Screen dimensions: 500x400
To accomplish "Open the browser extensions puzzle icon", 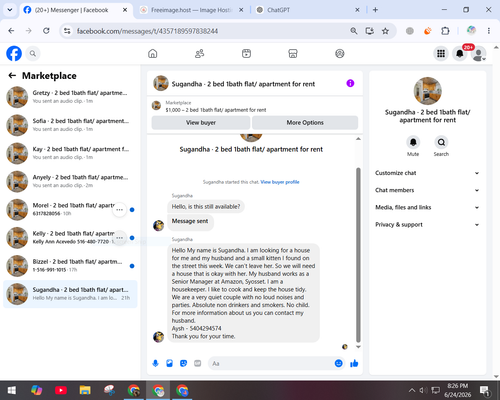I will 445,31.
